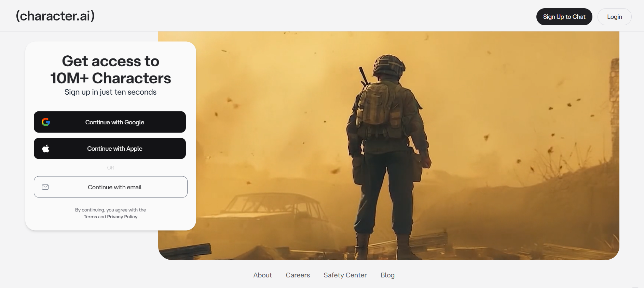Continue with Google sign-in

click(110, 122)
